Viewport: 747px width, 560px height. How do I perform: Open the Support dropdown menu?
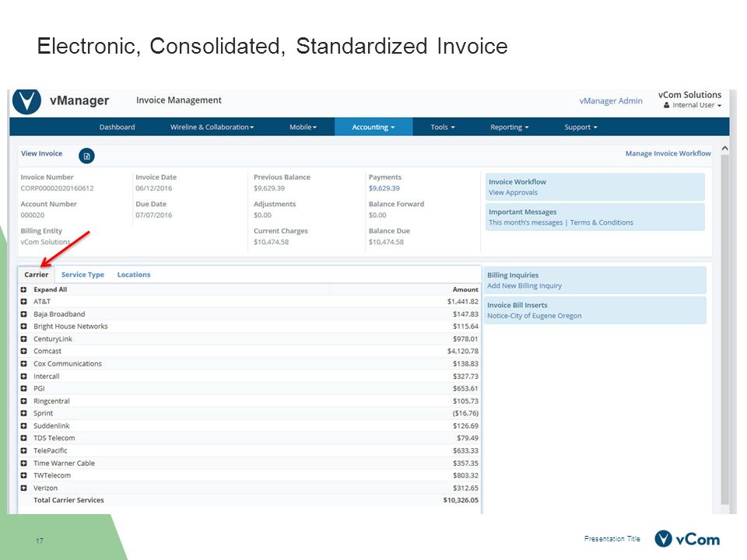pyautogui.click(x=580, y=127)
